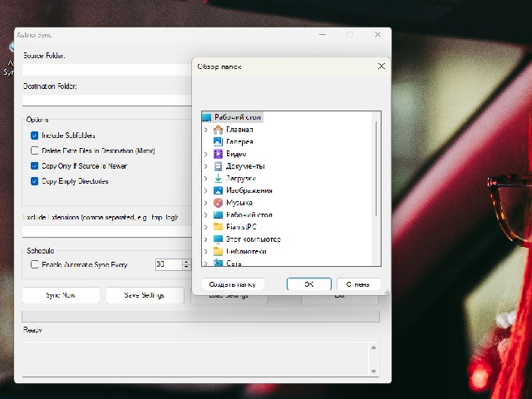
Task: Pick the Изображения pictures icon
Action: tap(218, 190)
